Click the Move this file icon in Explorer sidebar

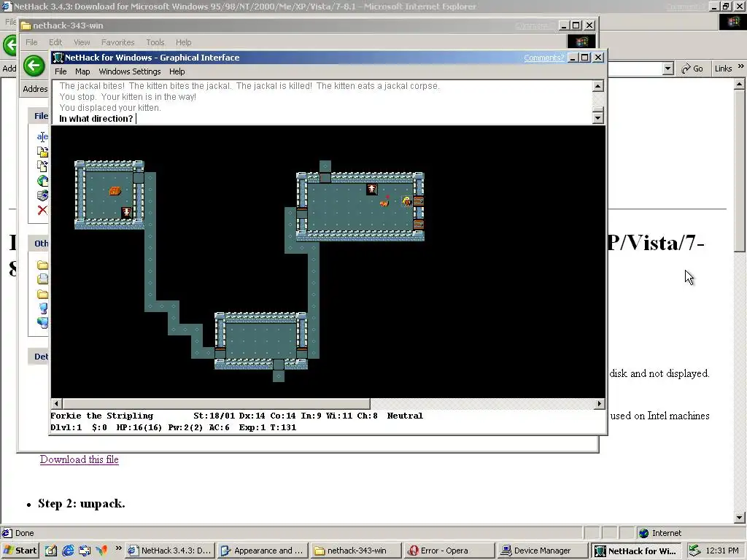42,152
